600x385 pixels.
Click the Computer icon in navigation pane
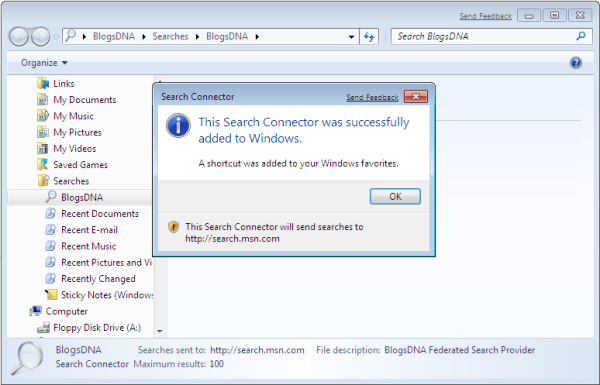(36, 311)
